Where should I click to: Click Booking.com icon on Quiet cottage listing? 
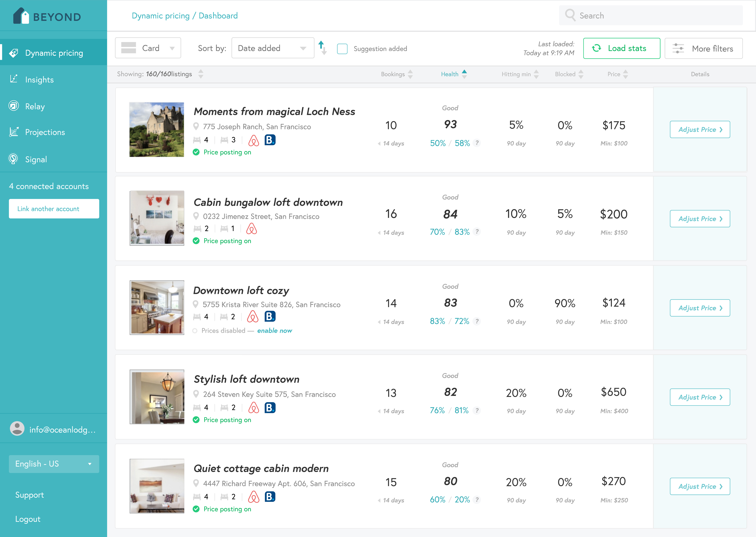[270, 497]
